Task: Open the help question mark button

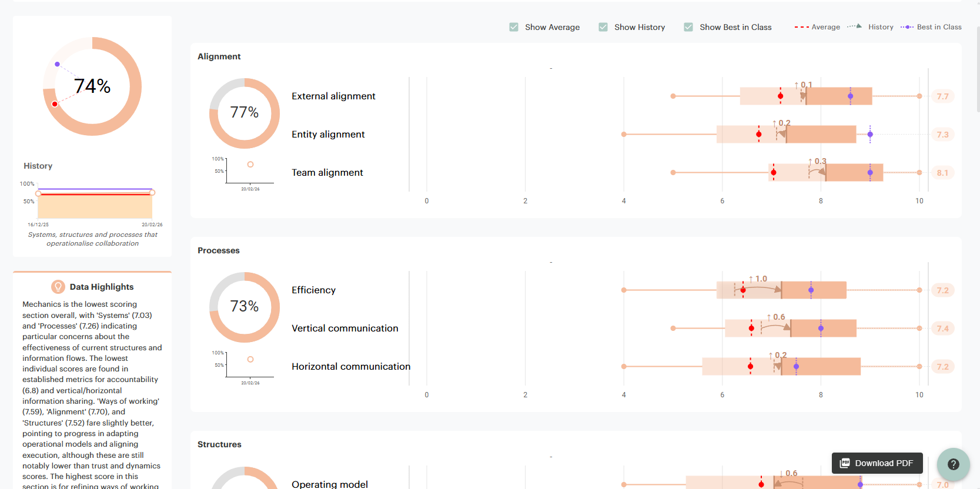Action: (x=954, y=464)
